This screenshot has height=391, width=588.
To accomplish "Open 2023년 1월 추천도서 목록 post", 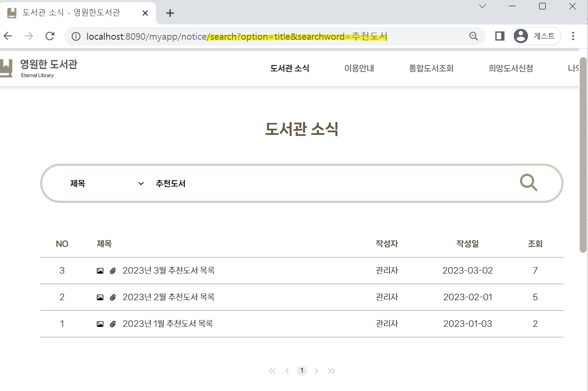I will coord(168,324).
